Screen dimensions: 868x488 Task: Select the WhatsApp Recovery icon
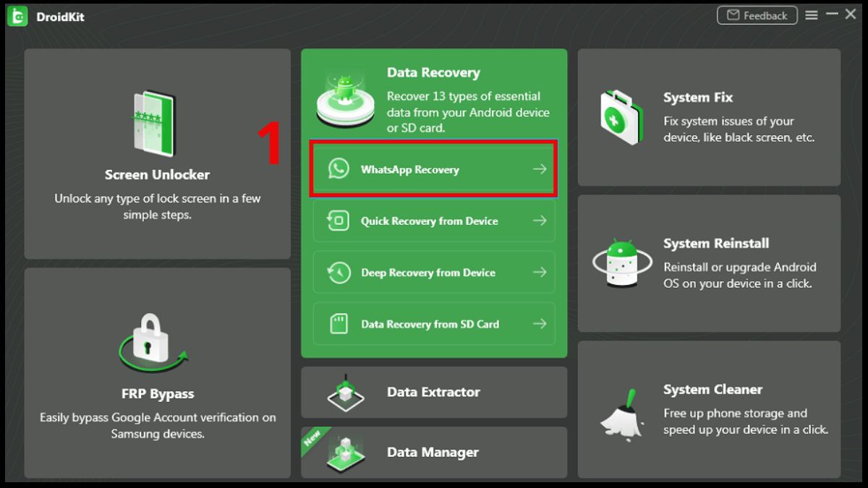337,168
